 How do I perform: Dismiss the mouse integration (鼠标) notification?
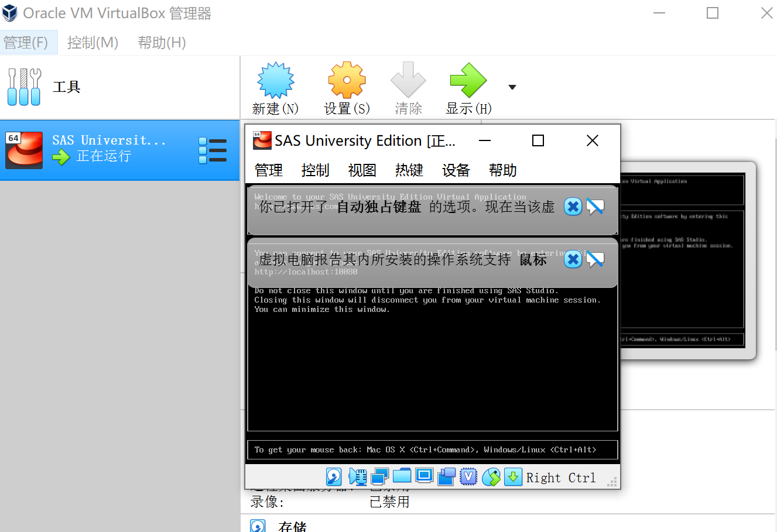573,259
